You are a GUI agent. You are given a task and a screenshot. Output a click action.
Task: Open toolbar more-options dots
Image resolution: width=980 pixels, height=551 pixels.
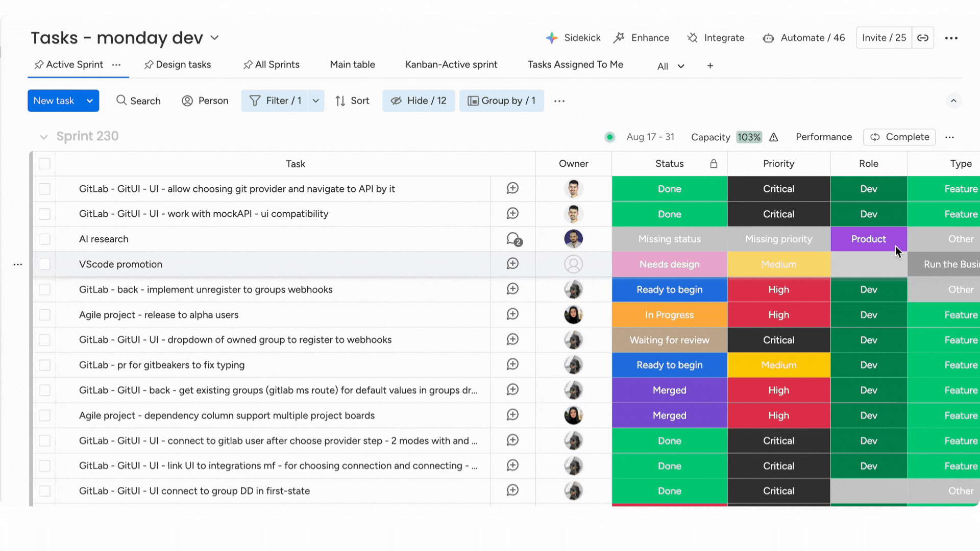pyautogui.click(x=559, y=101)
